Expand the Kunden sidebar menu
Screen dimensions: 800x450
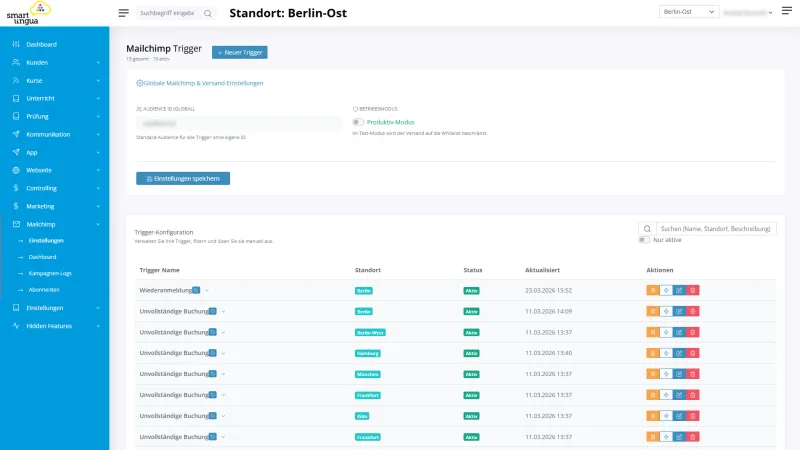pyautogui.click(x=55, y=62)
